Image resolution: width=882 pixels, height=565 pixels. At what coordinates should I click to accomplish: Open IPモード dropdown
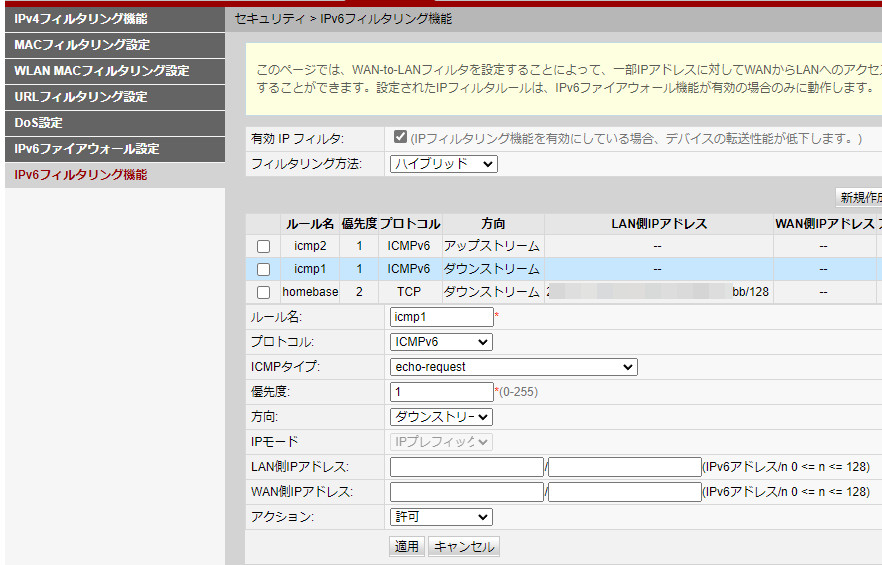coord(441,442)
